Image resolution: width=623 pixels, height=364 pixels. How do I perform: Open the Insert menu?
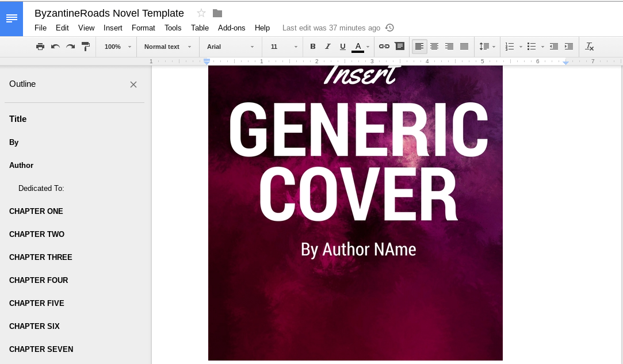[x=113, y=28]
